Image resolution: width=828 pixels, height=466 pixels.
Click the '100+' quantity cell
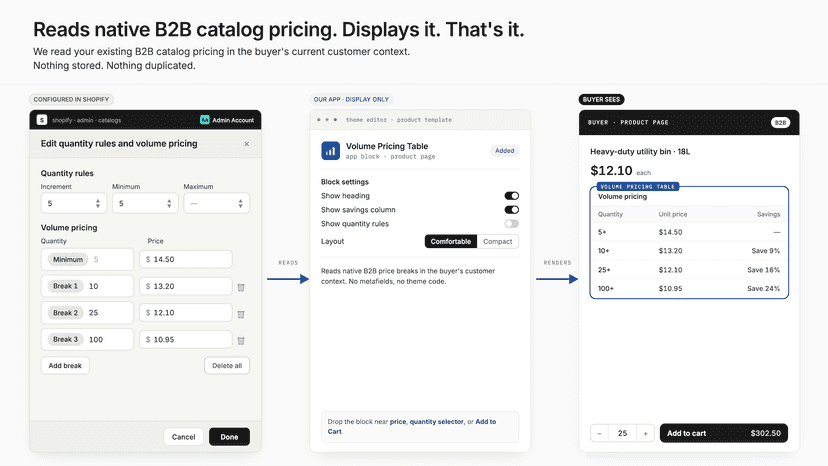[x=606, y=288]
